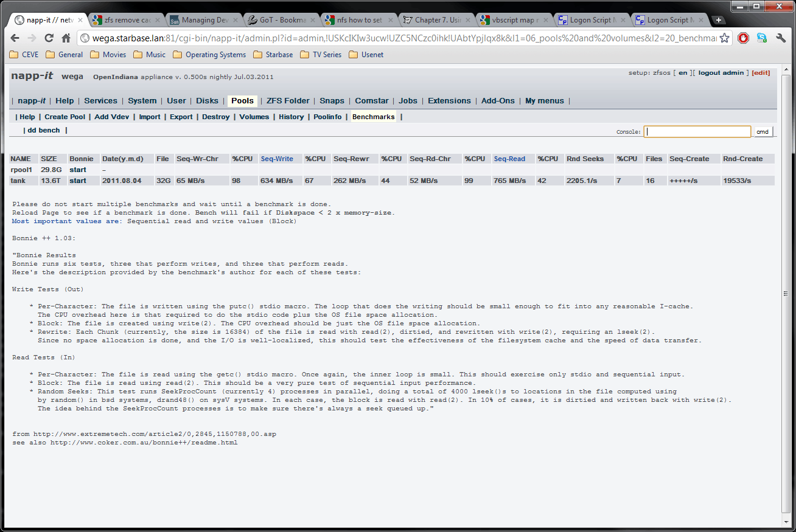Click the logout admin link
Image resolution: width=796 pixels, height=532 pixels.
click(x=721, y=73)
